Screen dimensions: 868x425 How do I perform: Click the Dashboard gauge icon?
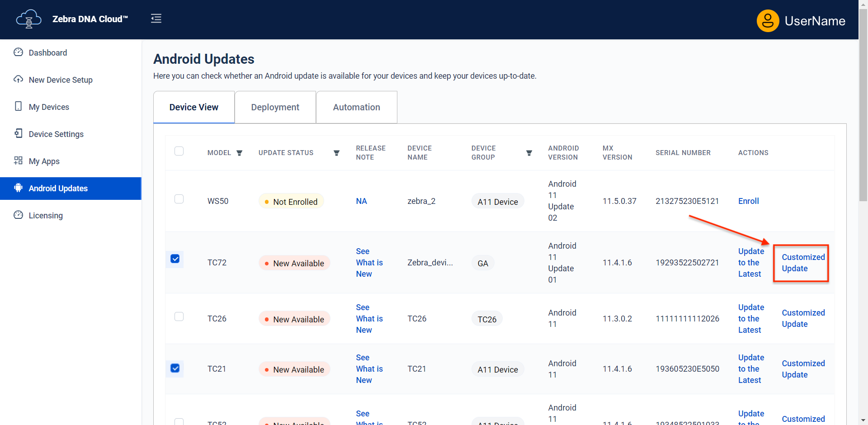tap(18, 52)
